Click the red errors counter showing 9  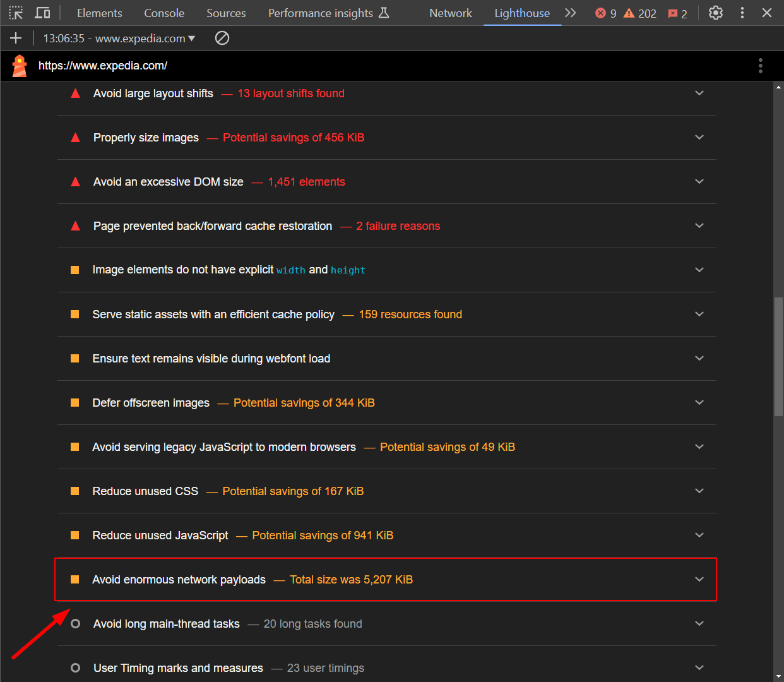[x=606, y=13]
